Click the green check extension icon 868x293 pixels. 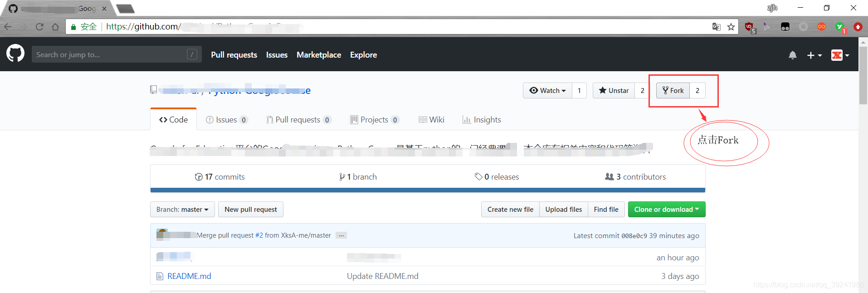840,27
